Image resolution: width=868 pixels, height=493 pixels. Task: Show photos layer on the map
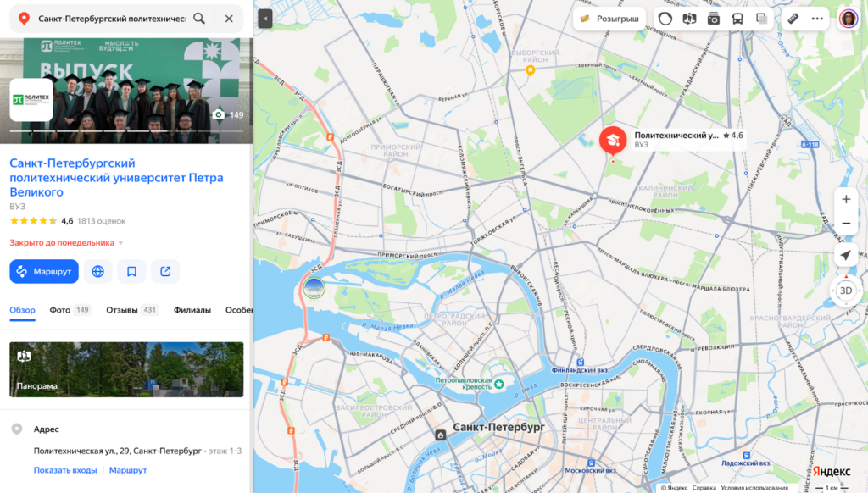click(x=714, y=19)
